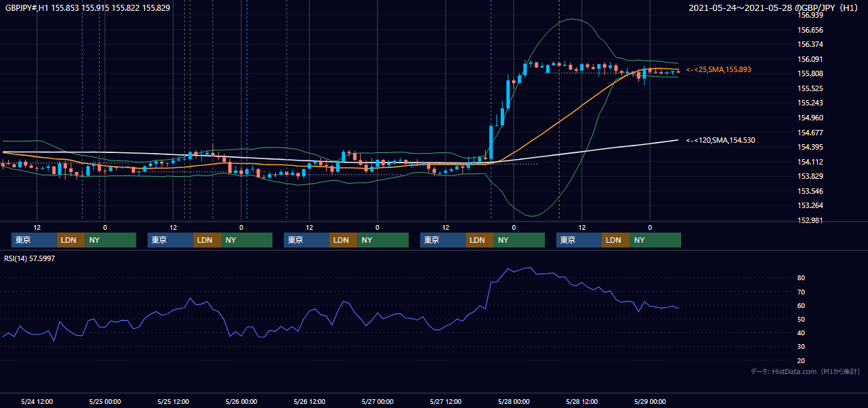868x408 pixels.
Task: Click price axis label 153.546
Action: (810, 191)
